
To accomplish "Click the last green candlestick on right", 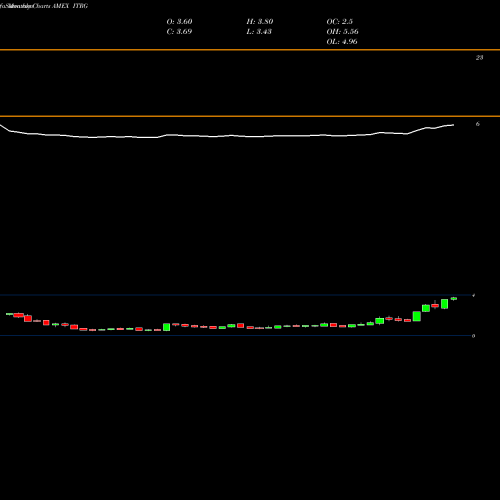I will 454,299.
